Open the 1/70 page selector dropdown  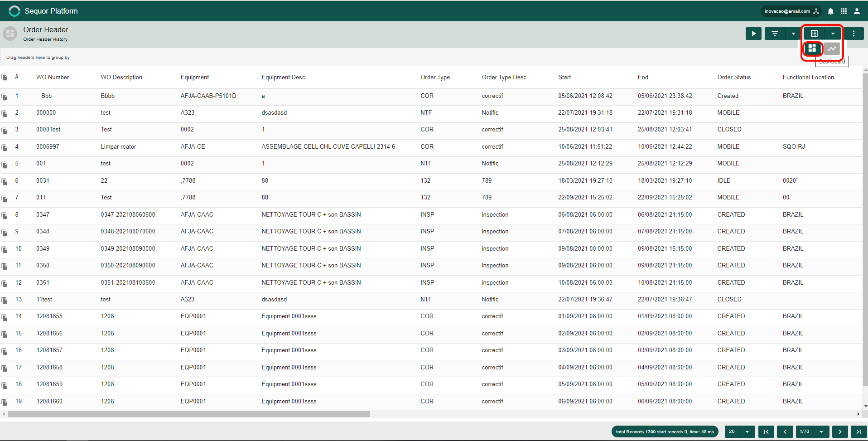[812, 432]
